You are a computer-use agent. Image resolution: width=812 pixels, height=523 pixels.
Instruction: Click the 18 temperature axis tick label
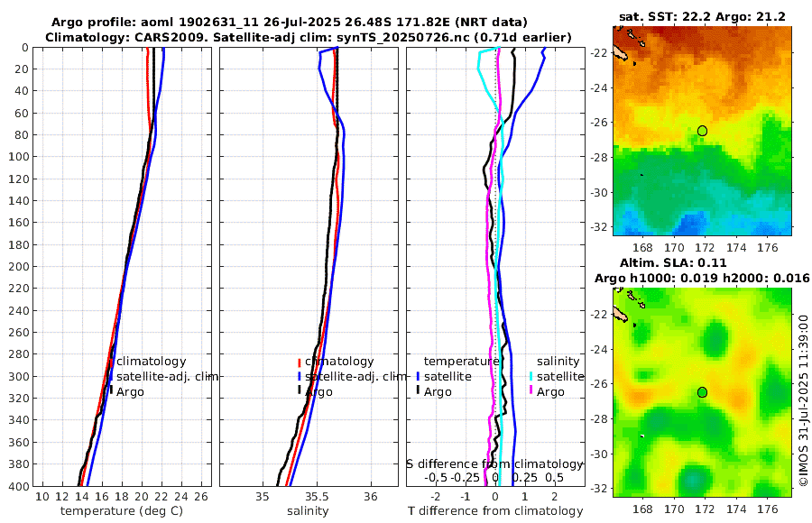(x=121, y=497)
